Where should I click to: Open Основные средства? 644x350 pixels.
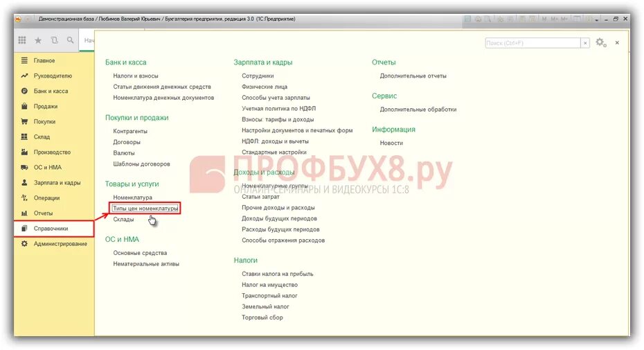tap(140, 253)
